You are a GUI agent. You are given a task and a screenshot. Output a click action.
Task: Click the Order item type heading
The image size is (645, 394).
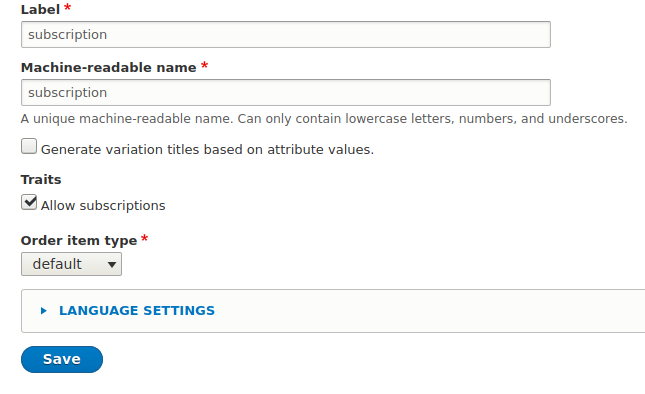79,241
